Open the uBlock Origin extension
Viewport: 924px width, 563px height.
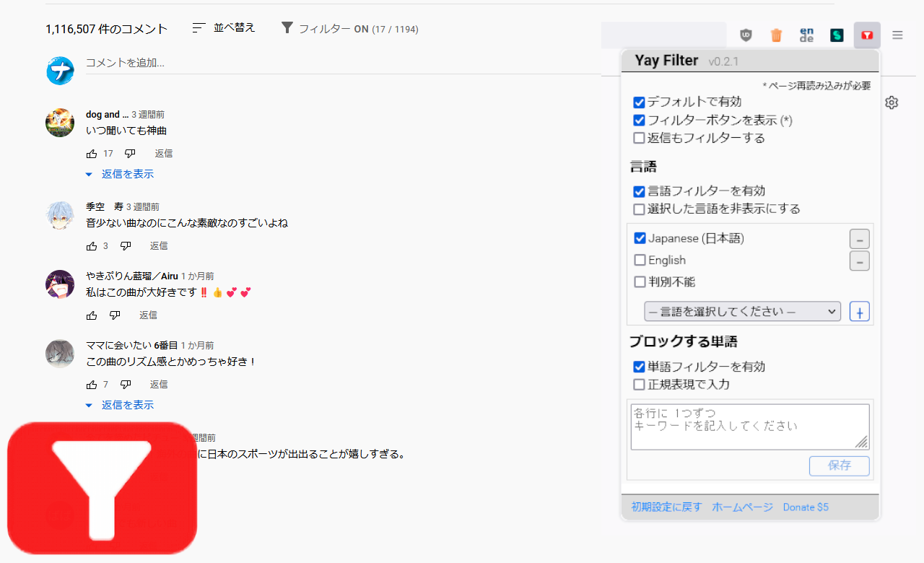[746, 35]
